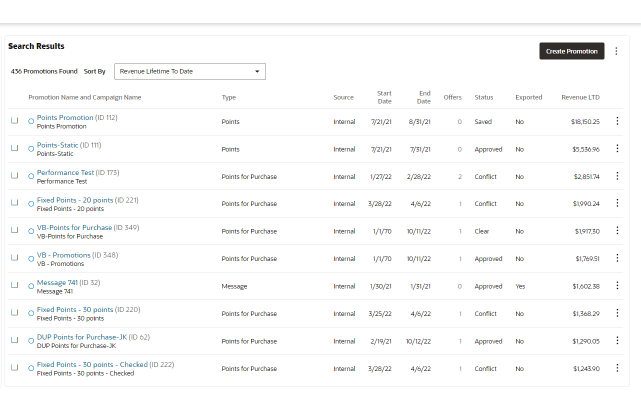Check the Fixed Points - 20 points checkbox
Image resolution: width=641 pixels, height=398 pixels.
[x=15, y=203]
